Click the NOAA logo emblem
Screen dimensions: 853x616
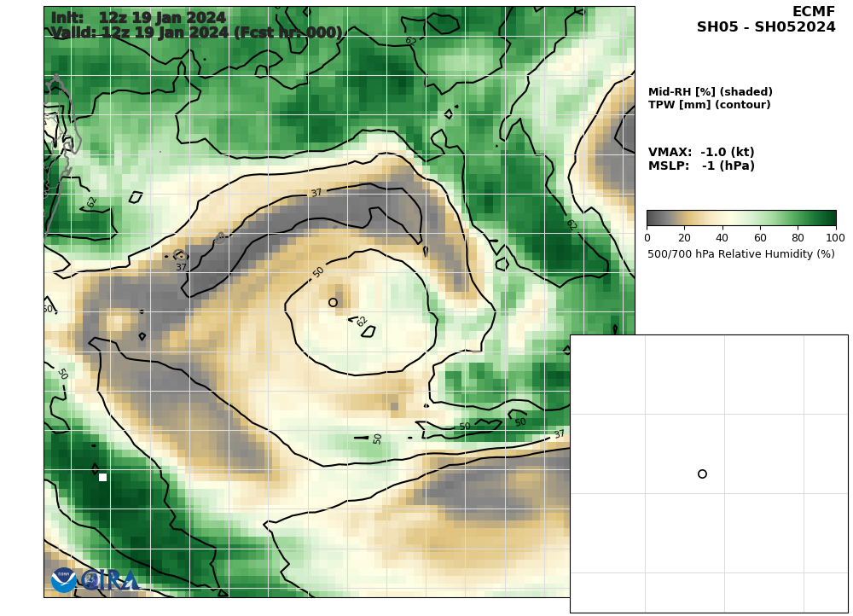coord(64,580)
